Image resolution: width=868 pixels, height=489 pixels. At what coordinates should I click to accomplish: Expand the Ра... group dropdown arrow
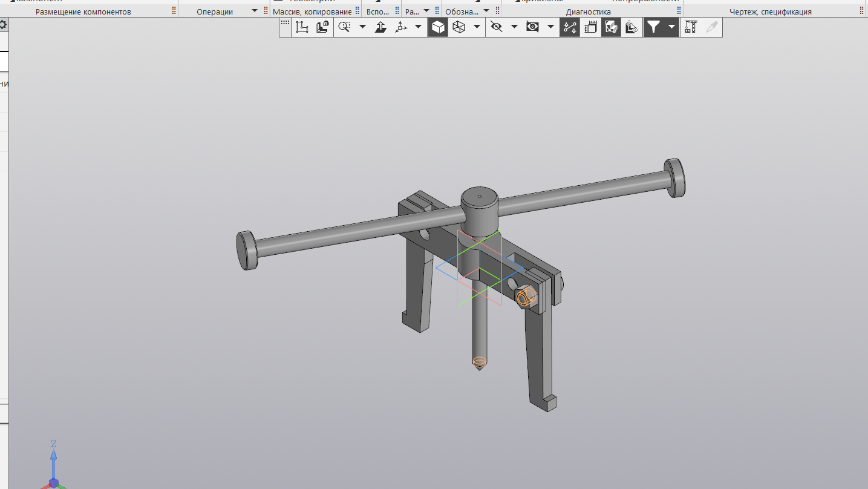pos(426,11)
